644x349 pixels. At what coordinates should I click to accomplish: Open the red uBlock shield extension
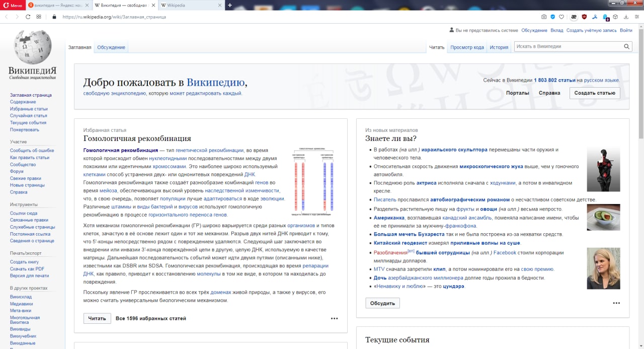(x=584, y=17)
